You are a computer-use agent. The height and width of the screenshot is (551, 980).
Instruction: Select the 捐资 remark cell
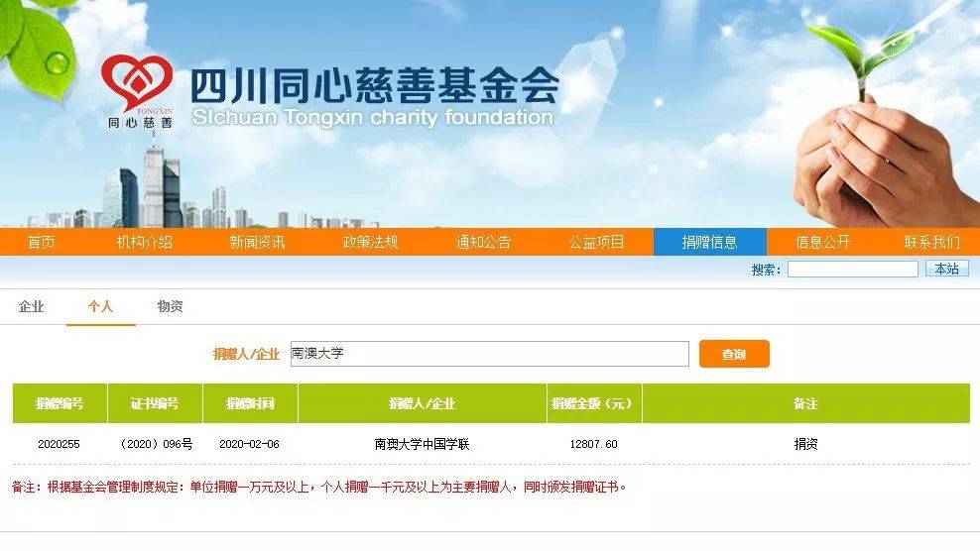pos(805,444)
